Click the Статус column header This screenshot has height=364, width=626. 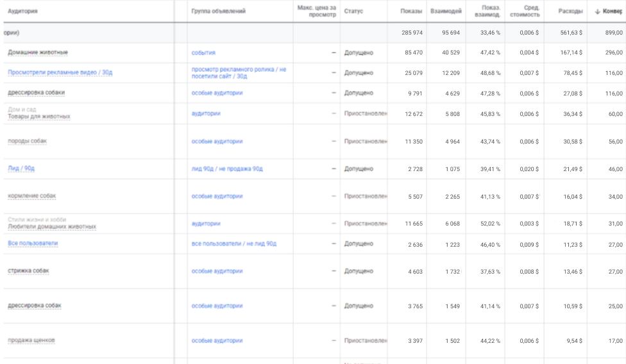pyautogui.click(x=353, y=11)
